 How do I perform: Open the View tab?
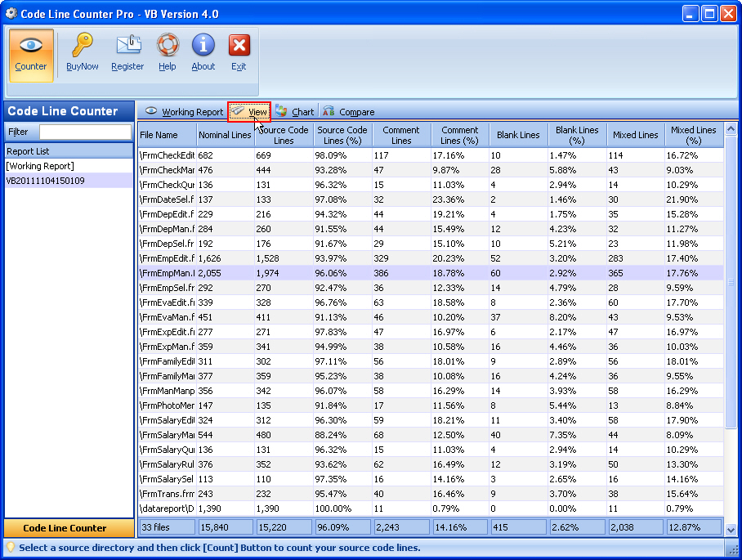[249, 112]
